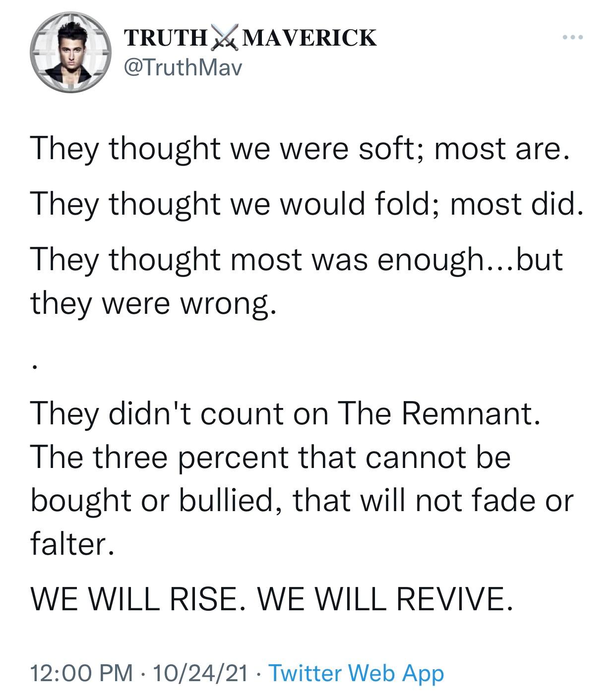This screenshot has height=698, width=616.
Task: Click 'They thought most was enough...but' line
Action: click(297, 259)
